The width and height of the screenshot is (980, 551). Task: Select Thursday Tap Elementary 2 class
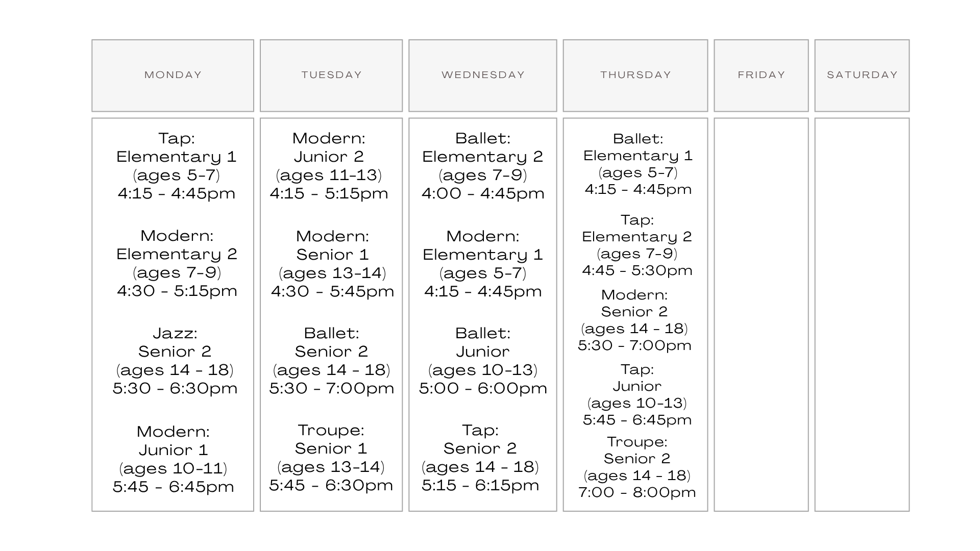tap(637, 245)
